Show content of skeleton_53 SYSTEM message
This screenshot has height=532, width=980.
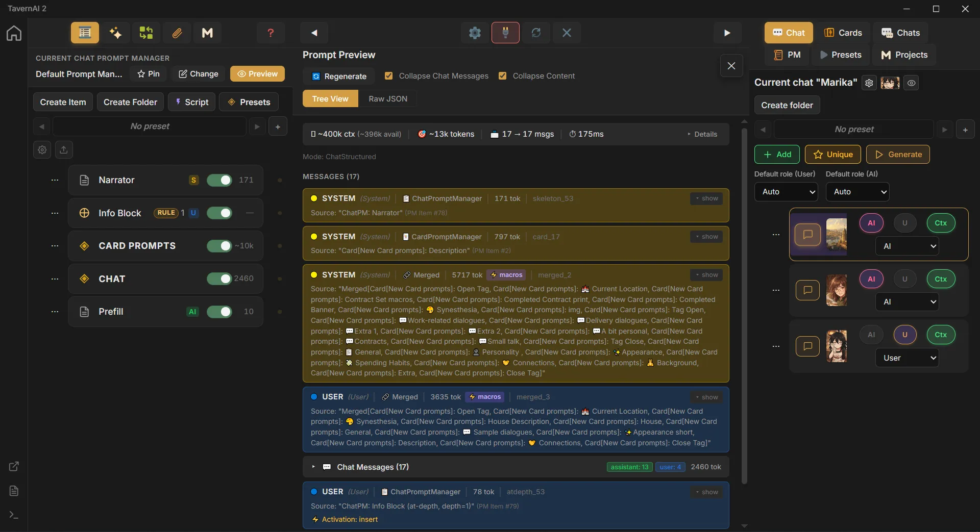706,198
